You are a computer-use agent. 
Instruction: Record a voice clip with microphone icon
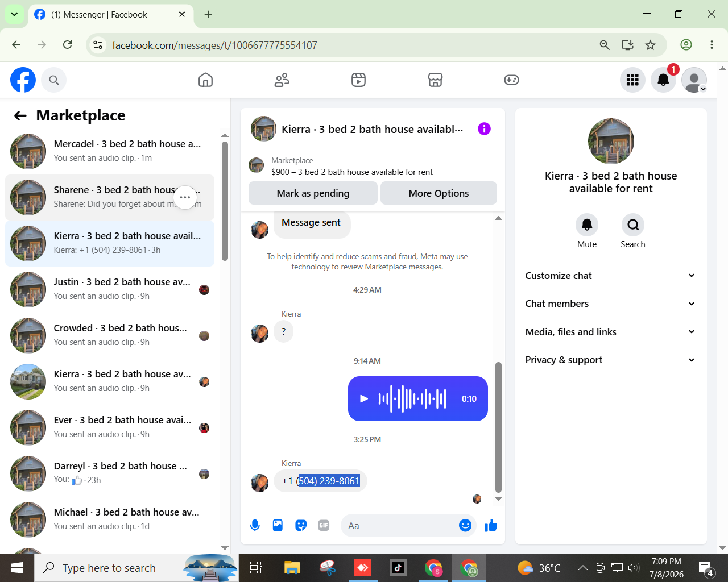[x=255, y=526]
